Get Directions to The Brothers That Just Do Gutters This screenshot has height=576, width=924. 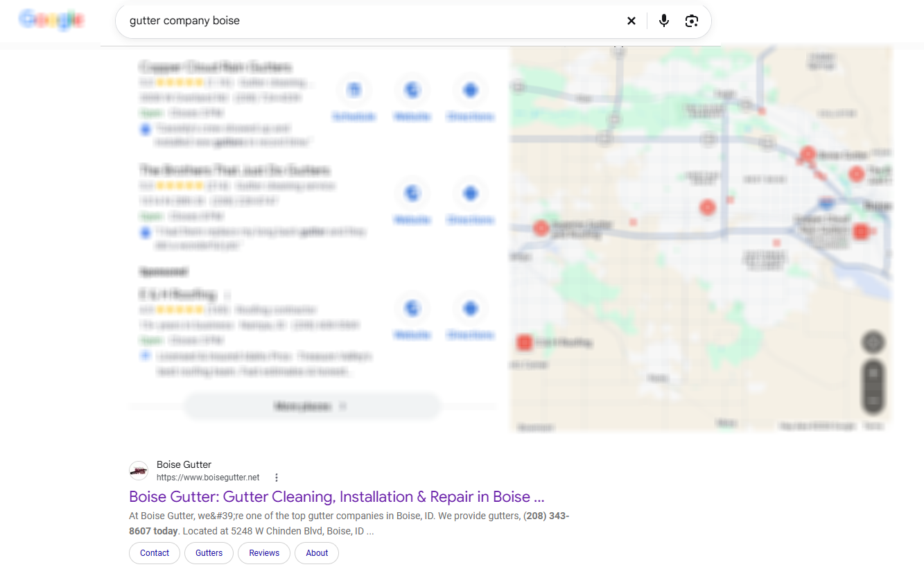[471, 193]
